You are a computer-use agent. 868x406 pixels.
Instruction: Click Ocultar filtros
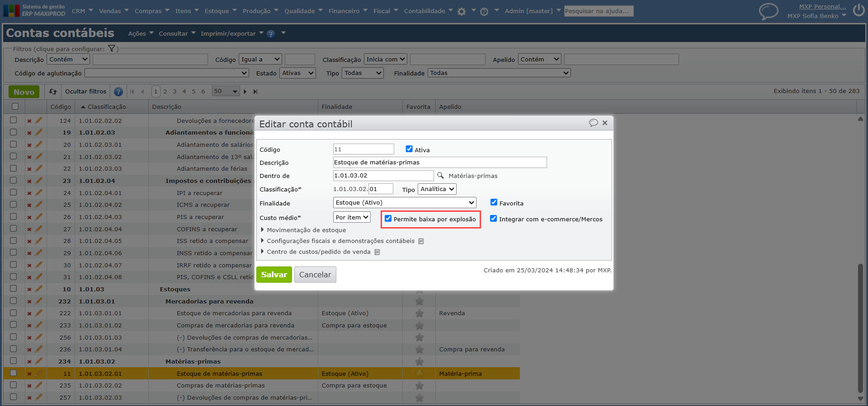[x=86, y=91]
